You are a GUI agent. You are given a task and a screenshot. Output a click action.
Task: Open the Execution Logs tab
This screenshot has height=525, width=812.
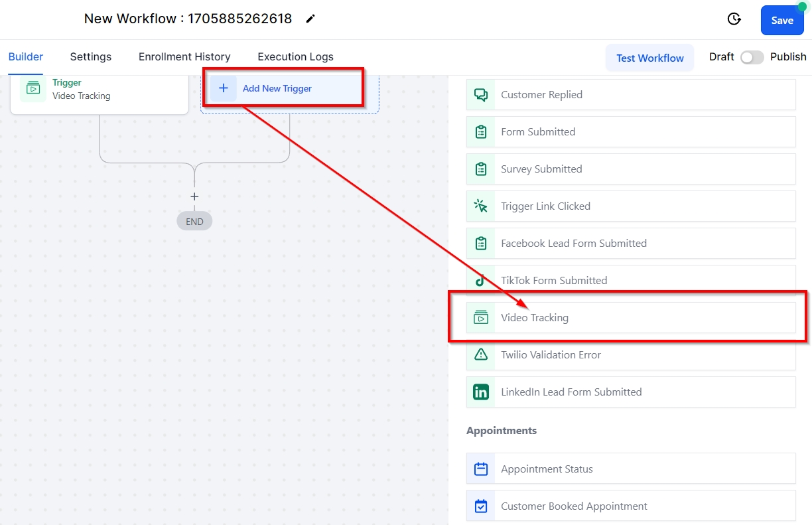pyautogui.click(x=295, y=57)
